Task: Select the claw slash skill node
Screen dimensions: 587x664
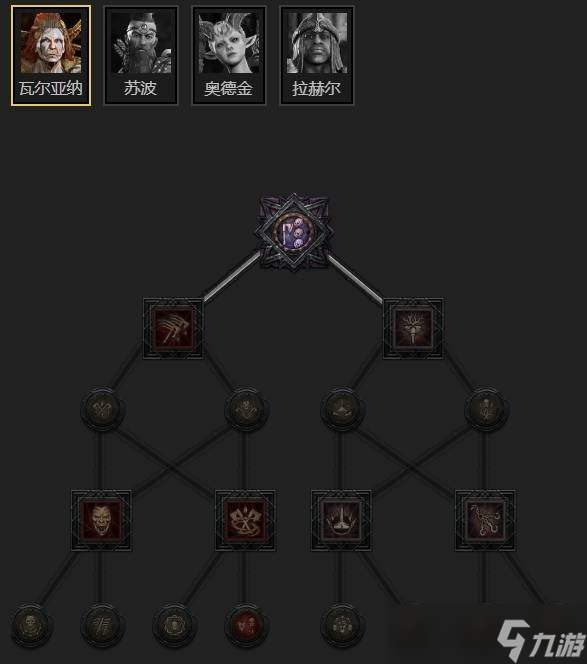Action: (173, 329)
